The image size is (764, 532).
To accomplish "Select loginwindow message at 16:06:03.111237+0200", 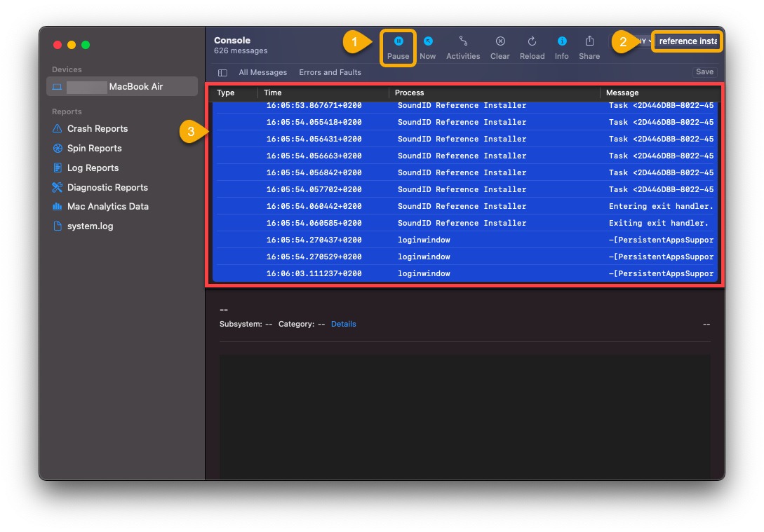I will [465, 273].
